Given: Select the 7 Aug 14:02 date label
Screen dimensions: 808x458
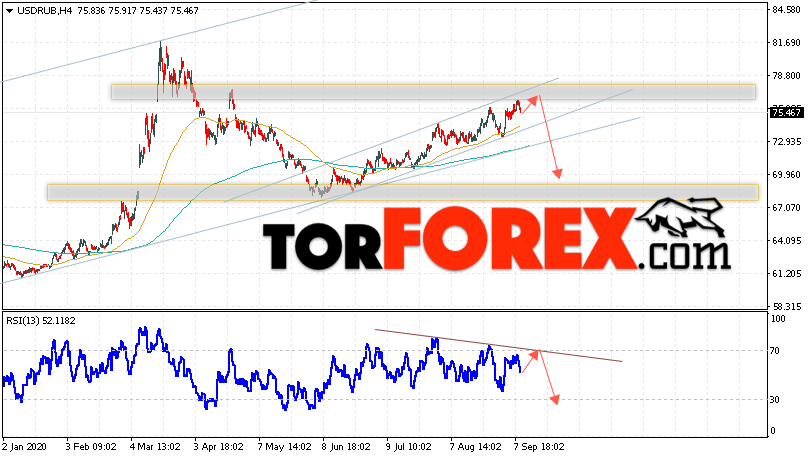Looking at the screenshot, I should click(x=475, y=447).
